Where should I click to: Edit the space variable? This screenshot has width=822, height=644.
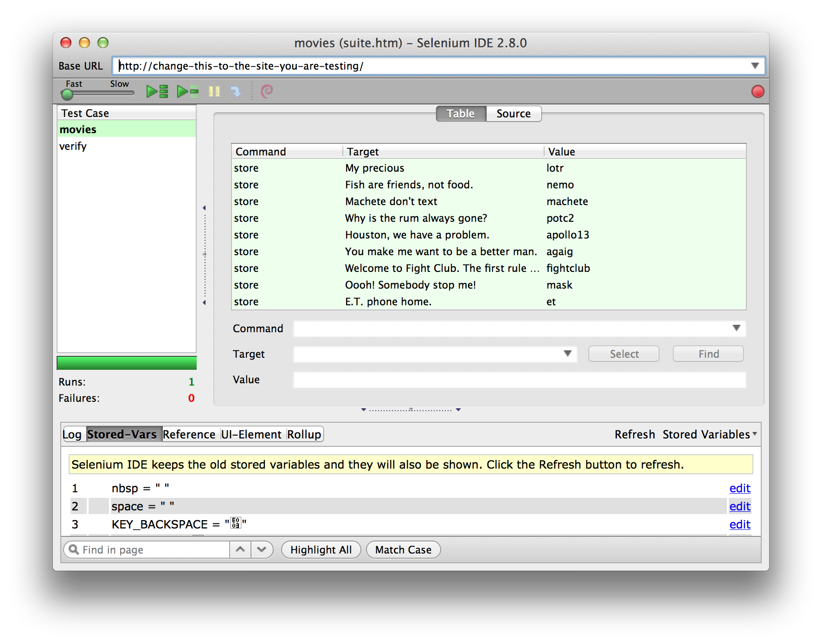pyautogui.click(x=740, y=506)
